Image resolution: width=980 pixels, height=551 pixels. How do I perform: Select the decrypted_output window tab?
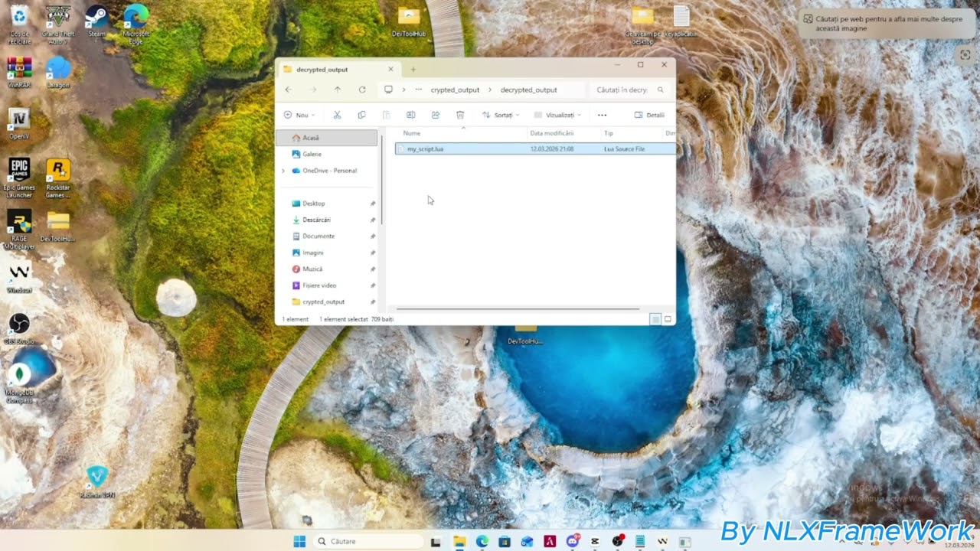(x=340, y=69)
